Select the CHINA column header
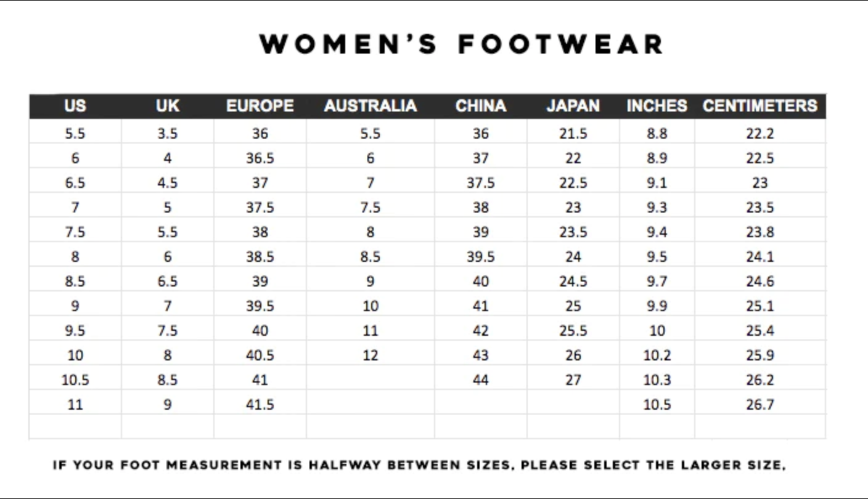 [x=480, y=106]
